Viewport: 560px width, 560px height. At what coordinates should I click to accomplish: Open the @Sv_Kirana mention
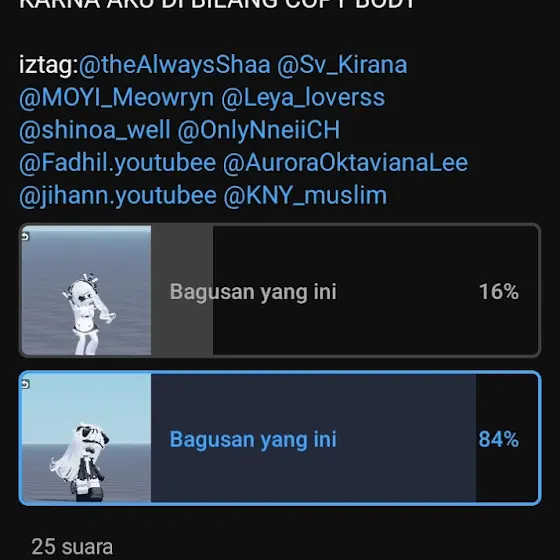(342, 65)
